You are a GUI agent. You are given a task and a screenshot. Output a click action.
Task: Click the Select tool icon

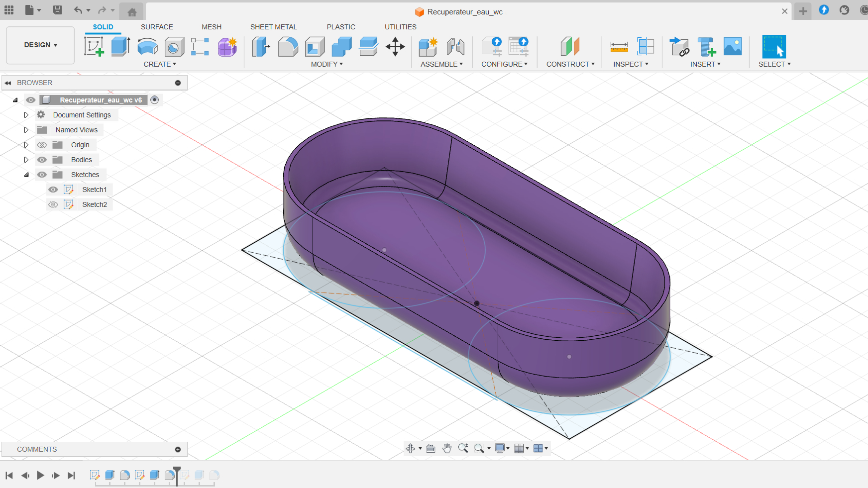(x=774, y=47)
